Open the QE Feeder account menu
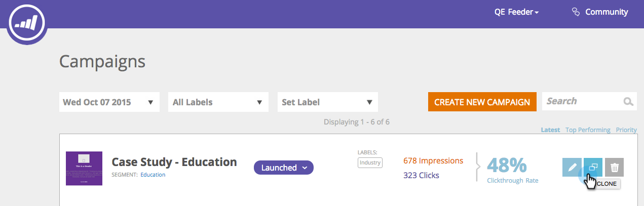This screenshot has height=206, width=644. click(516, 12)
